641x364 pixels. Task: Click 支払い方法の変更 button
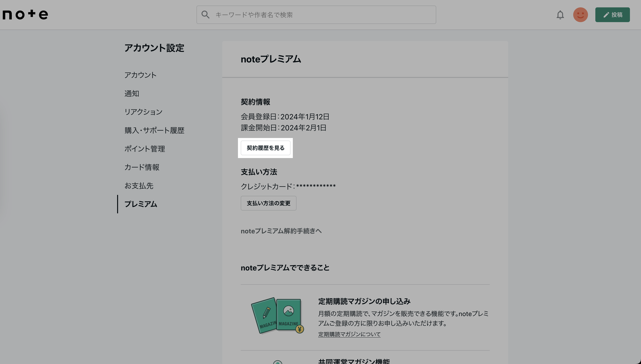tap(268, 203)
